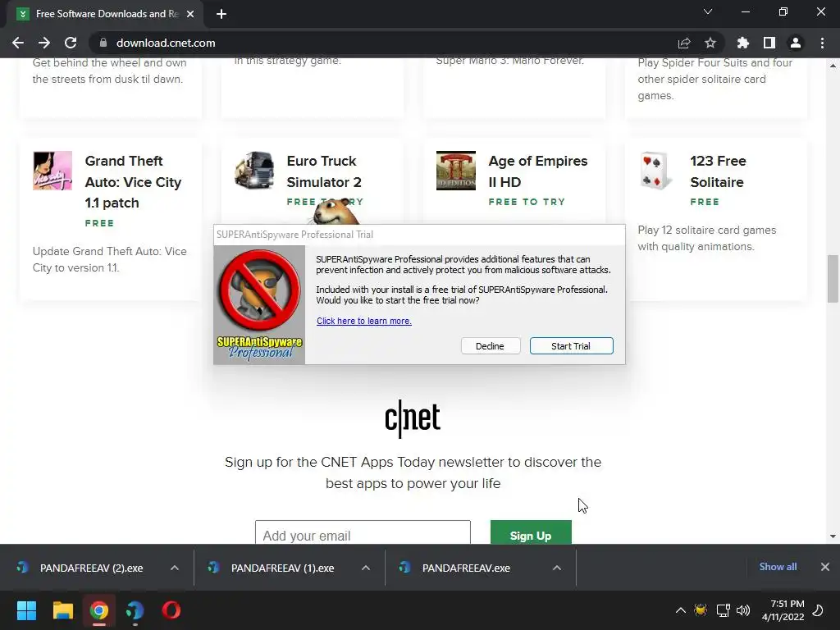The height and width of the screenshot is (630, 840).
Task: Click FREE TO TRY under Age of Empires
Action: [x=527, y=202]
